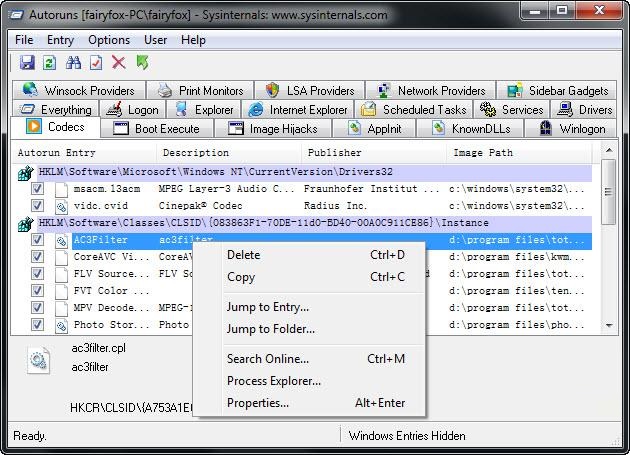The image size is (630, 455).
Task: Choose Jump to Entry... from context menu
Action: (267, 307)
